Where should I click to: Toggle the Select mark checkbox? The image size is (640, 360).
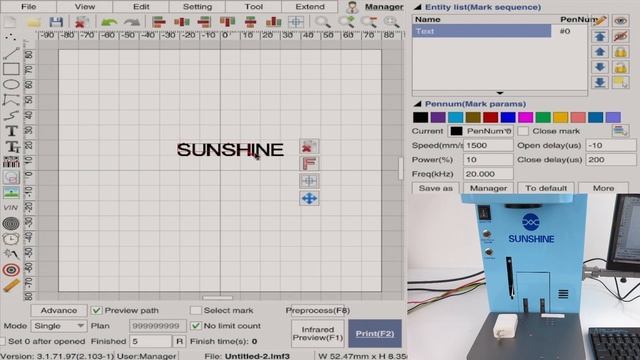pyautogui.click(x=196, y=311)
